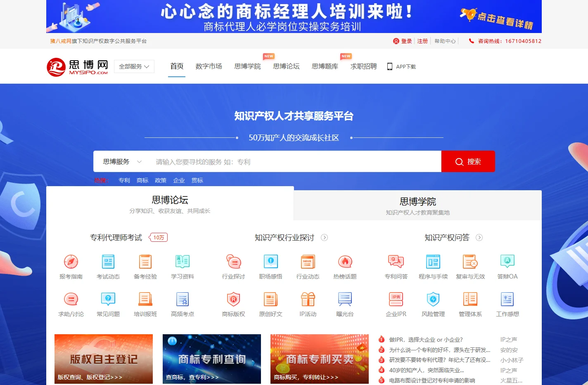588x385 pixels.
Task: Open the 原创好文 icon
Action: [271, 299]
